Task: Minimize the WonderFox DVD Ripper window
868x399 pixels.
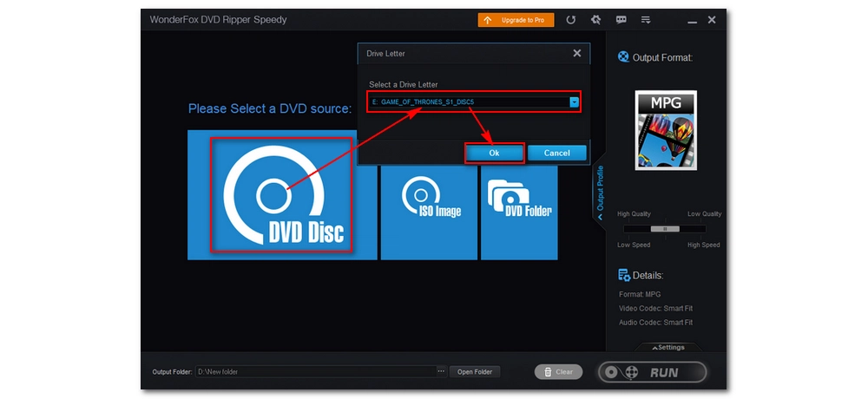Action: [x=692, y=21]
